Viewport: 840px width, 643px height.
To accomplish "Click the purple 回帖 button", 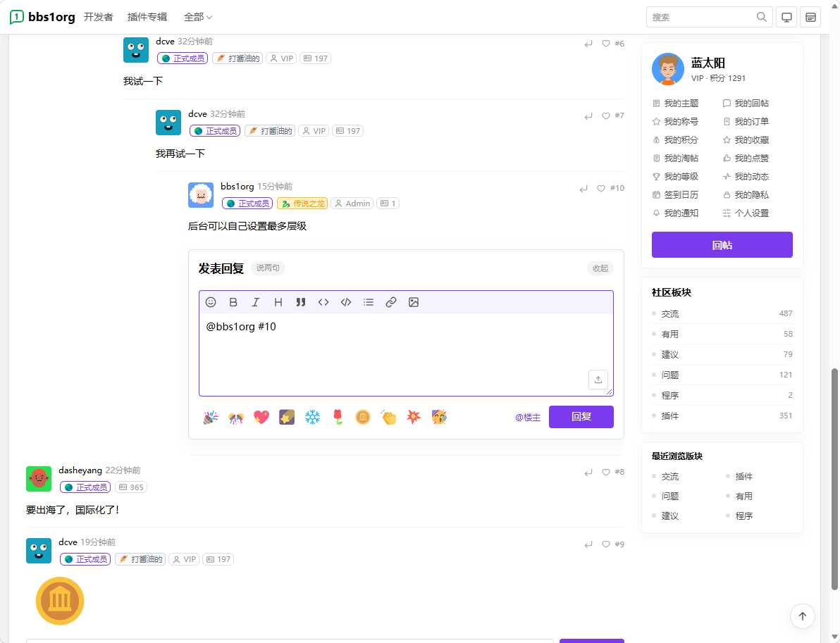I will [722, 244].
